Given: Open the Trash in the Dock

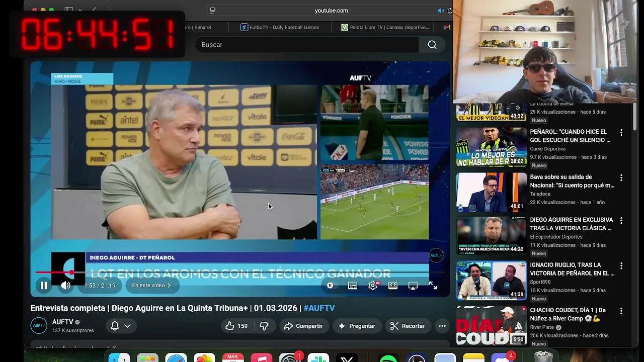Looking at the screenshot, I should pos(543,358).
